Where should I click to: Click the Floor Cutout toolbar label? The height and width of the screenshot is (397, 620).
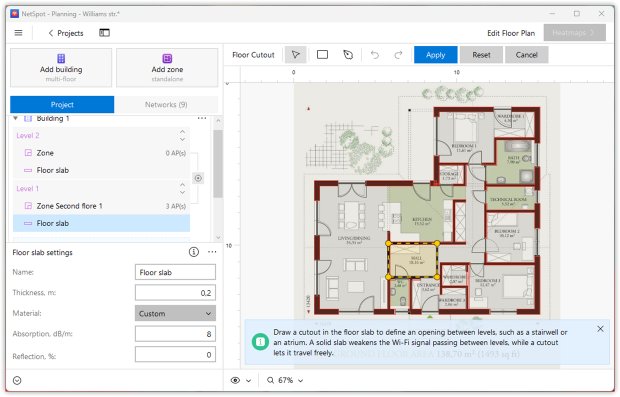click(253, 55)
